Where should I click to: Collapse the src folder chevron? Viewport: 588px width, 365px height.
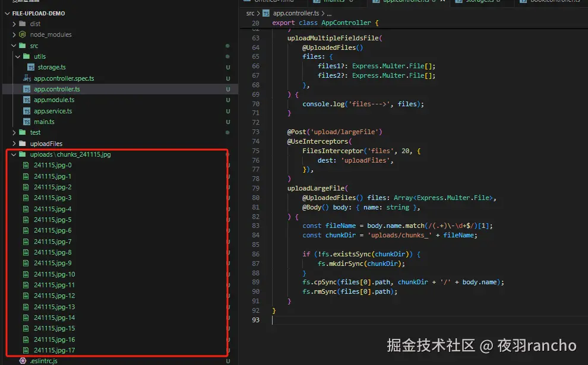[x=14, y=46]
